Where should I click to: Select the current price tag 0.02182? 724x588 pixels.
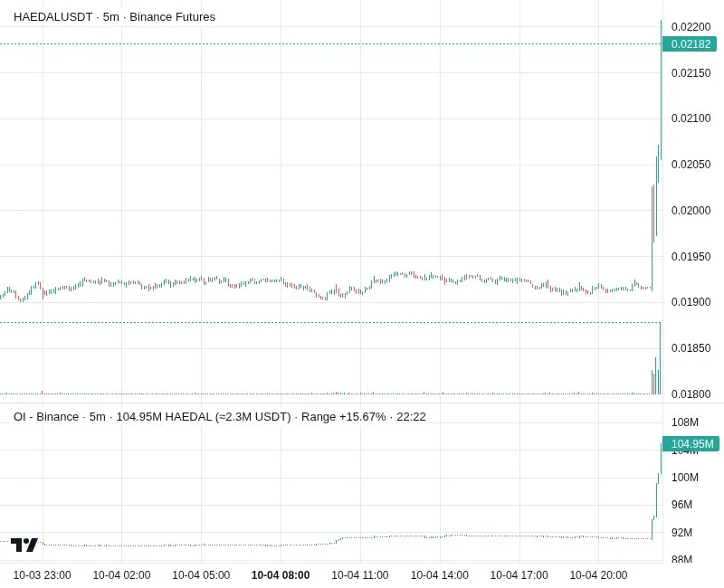pyautogui.click(x=690, y=44)
